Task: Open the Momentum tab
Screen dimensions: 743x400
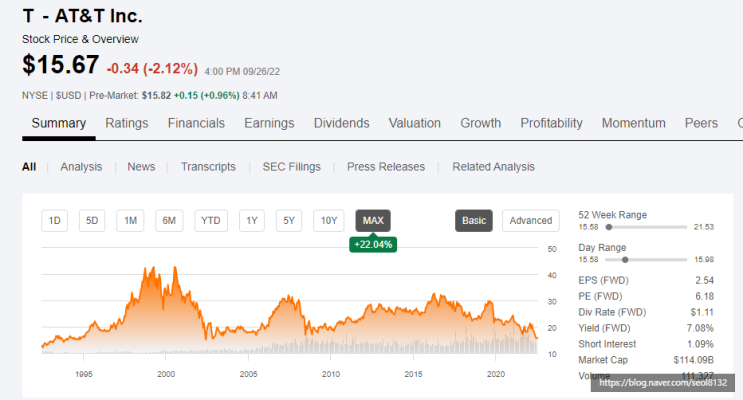Action: (x=634, y=123)
